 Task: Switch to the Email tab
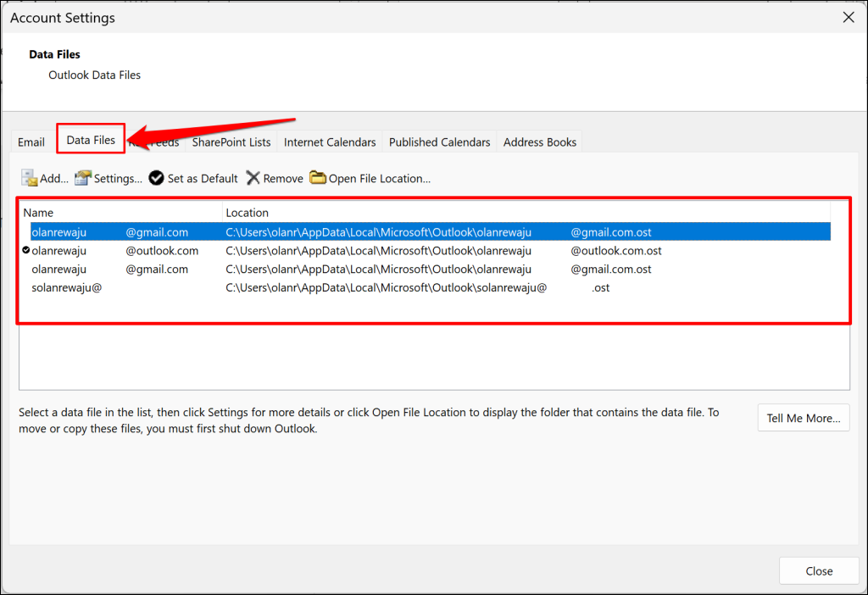[31, 142]
